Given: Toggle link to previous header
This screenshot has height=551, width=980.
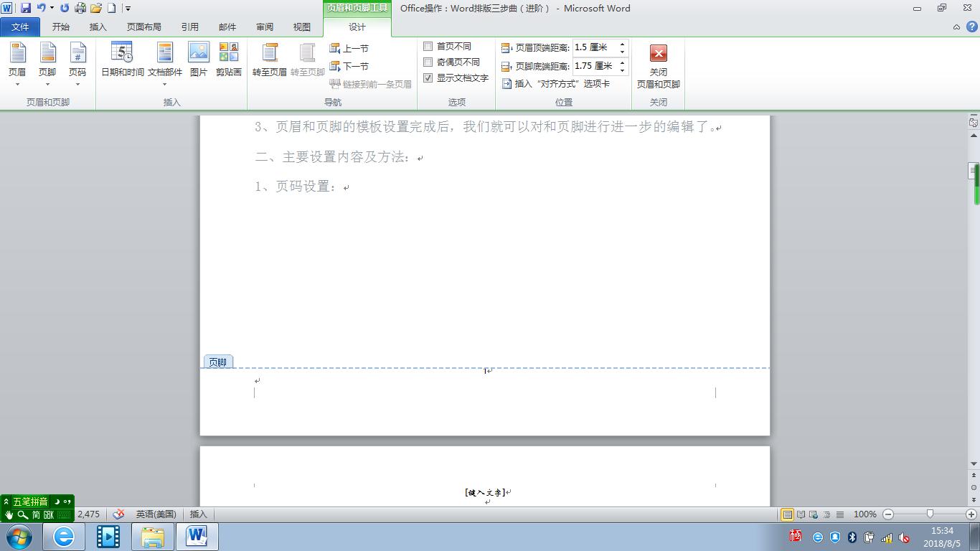Looking at the screenshot, I should point(372,84).
